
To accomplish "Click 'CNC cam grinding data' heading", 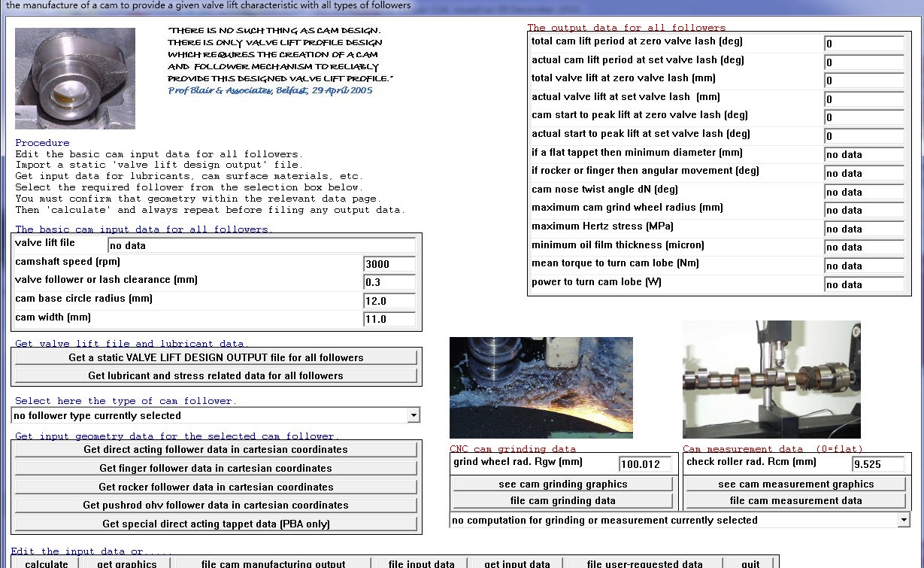I will tap(513, 449).
